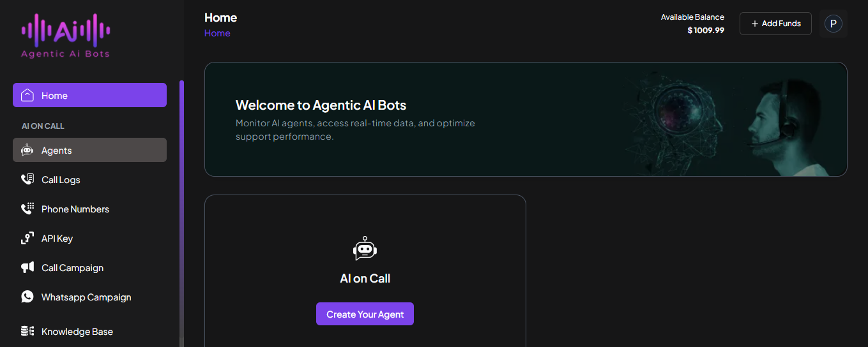Click the Home icon in sidebar

click(27, 96)
